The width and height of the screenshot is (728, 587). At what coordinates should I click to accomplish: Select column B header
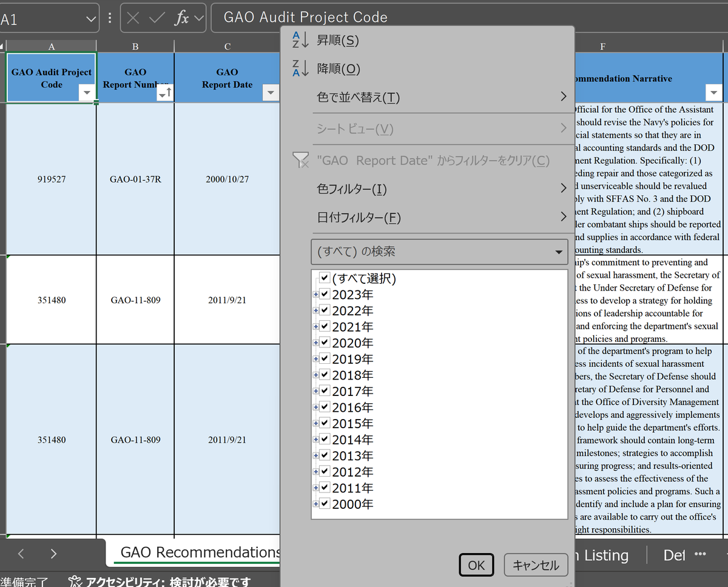coord(135,47)
